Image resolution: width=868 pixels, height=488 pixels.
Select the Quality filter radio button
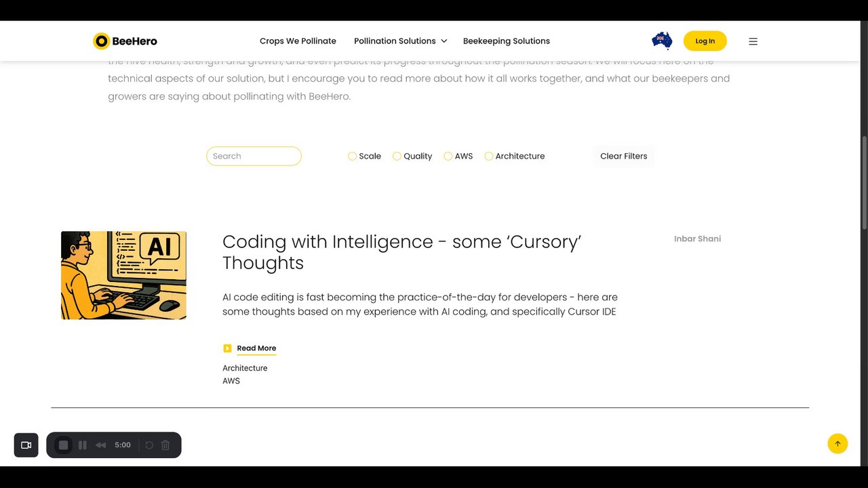397,156
